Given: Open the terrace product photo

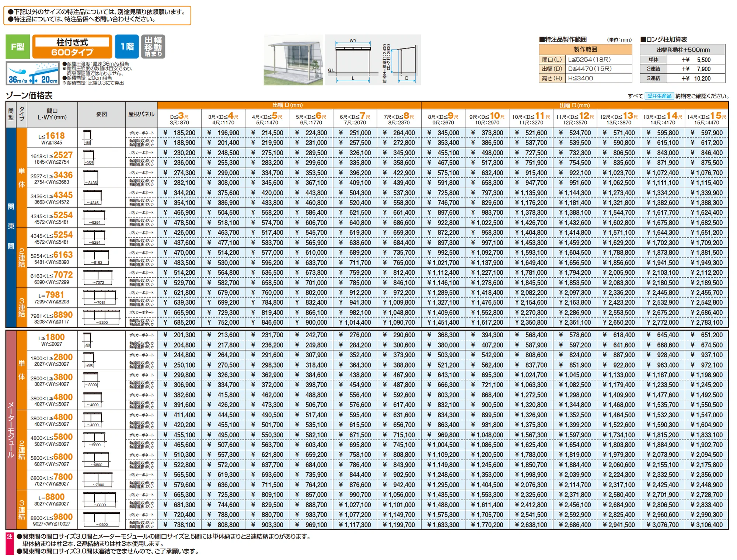Looking at the screenshot, I should pyautogui.click(x=293, y=60).
